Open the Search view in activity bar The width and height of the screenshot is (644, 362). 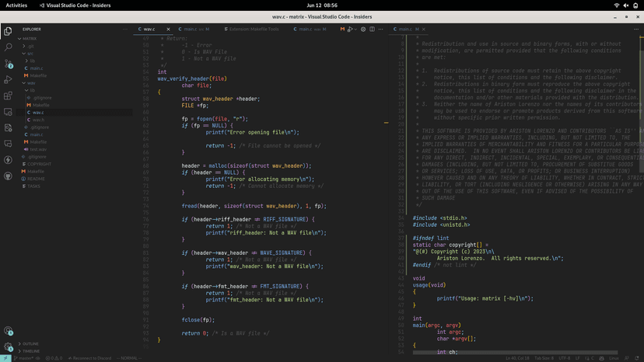[8, 47]
